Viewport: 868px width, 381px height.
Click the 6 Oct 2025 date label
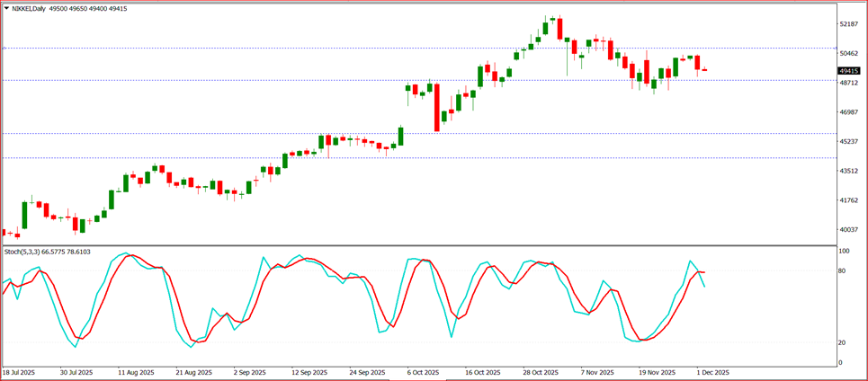coord(424,371)
